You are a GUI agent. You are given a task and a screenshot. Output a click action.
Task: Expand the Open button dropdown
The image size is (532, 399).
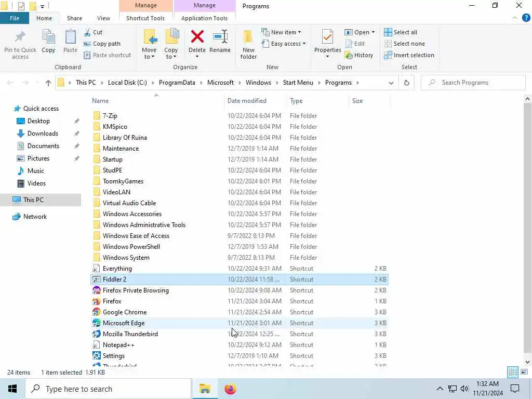pyautogui.click(x=373, y=32)
